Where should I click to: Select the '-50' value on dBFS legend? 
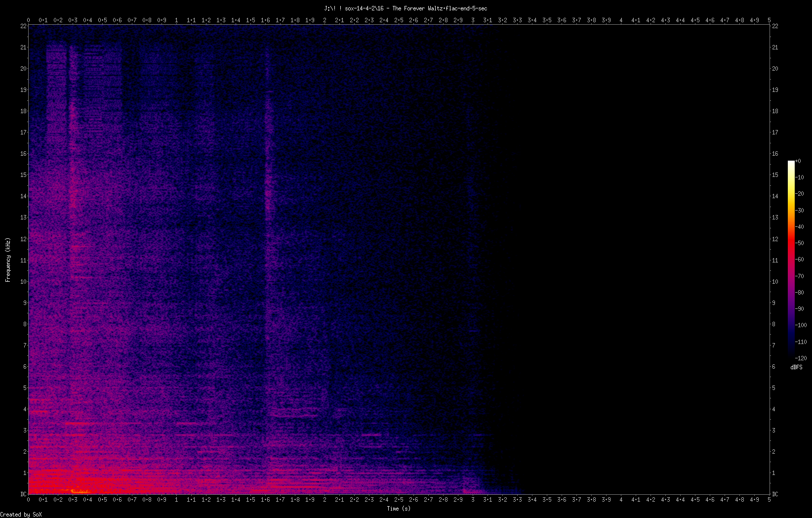click(800, 243)
